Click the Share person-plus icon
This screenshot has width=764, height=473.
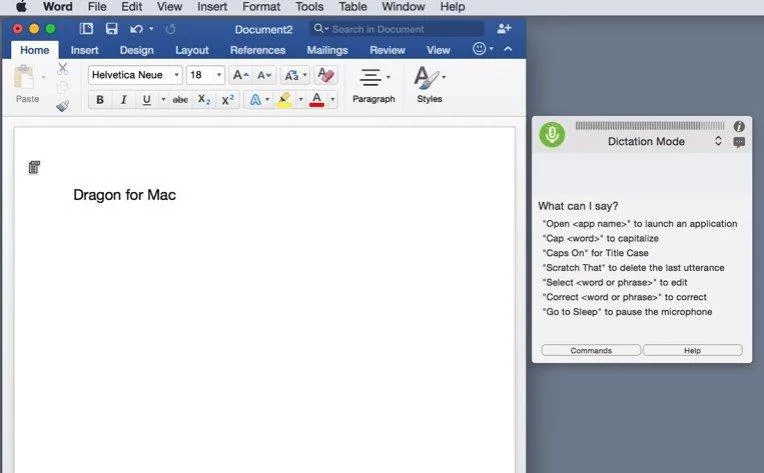tap(504, 29)
